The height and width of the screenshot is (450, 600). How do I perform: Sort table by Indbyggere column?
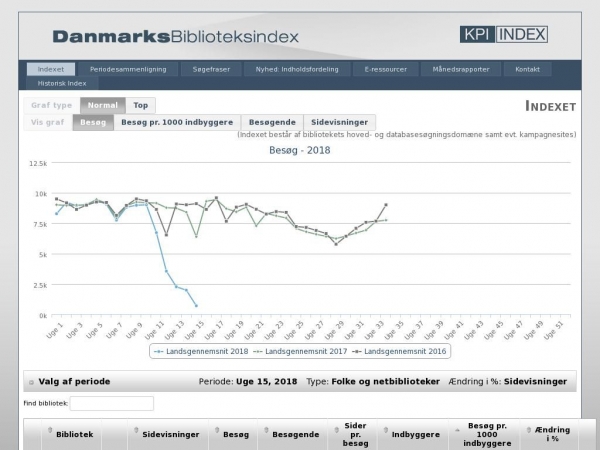[x=412, y=434]
